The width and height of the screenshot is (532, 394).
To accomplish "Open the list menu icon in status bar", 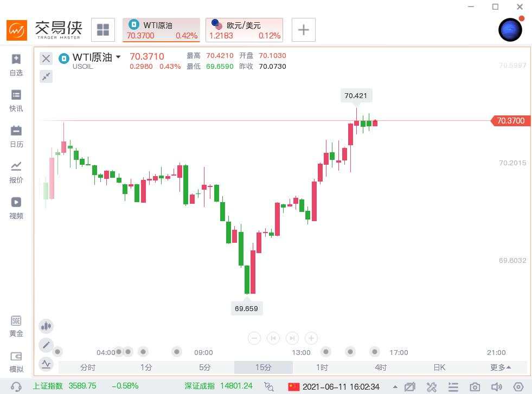I will [x=453, y=386].
